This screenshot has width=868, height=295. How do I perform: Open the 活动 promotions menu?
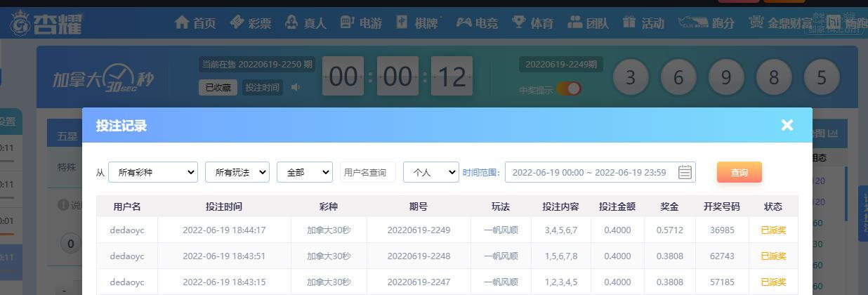tap(643, 22)
